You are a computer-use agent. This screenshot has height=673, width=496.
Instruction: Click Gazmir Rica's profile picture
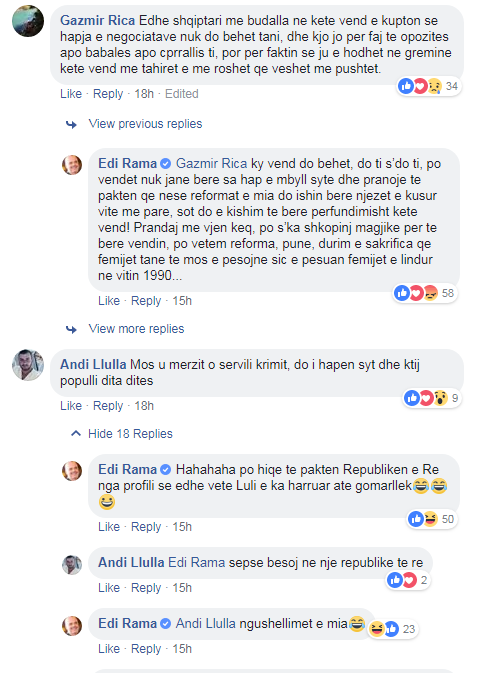pos(28,21)
